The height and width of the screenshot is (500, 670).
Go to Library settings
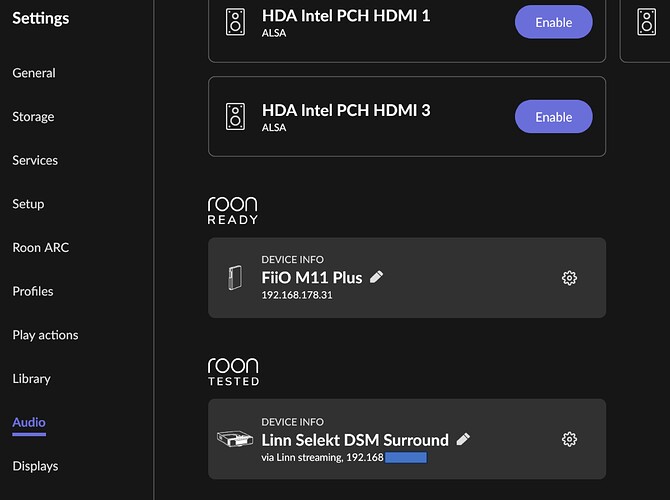coord(32,379)
